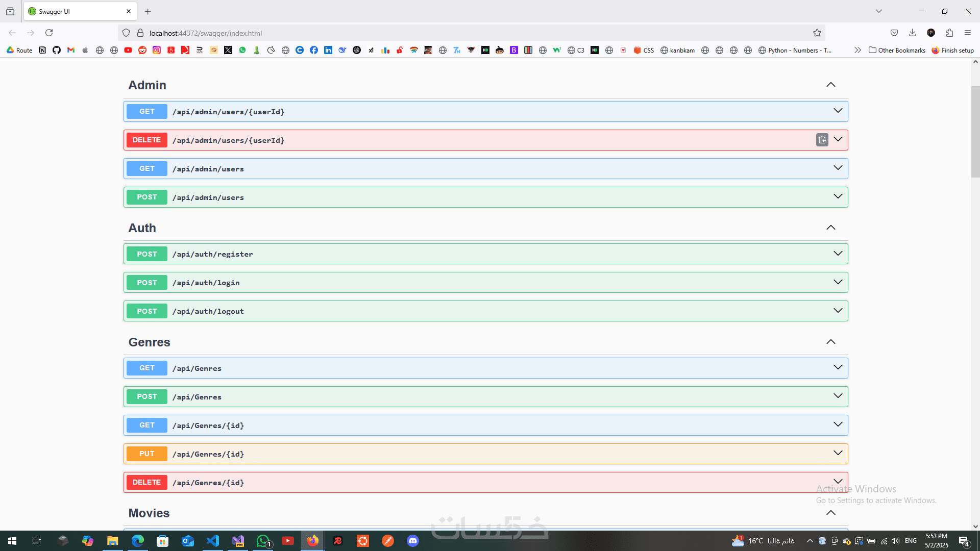Image resolution: width=980 pixels, height=551 pixels.
Task: Click the localhost address bar URL
Action: 205,33
